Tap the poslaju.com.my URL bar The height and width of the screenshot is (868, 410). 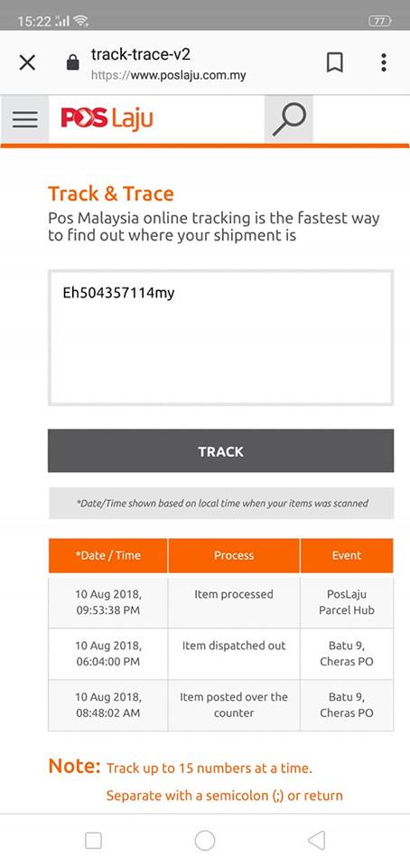[169, 64]
